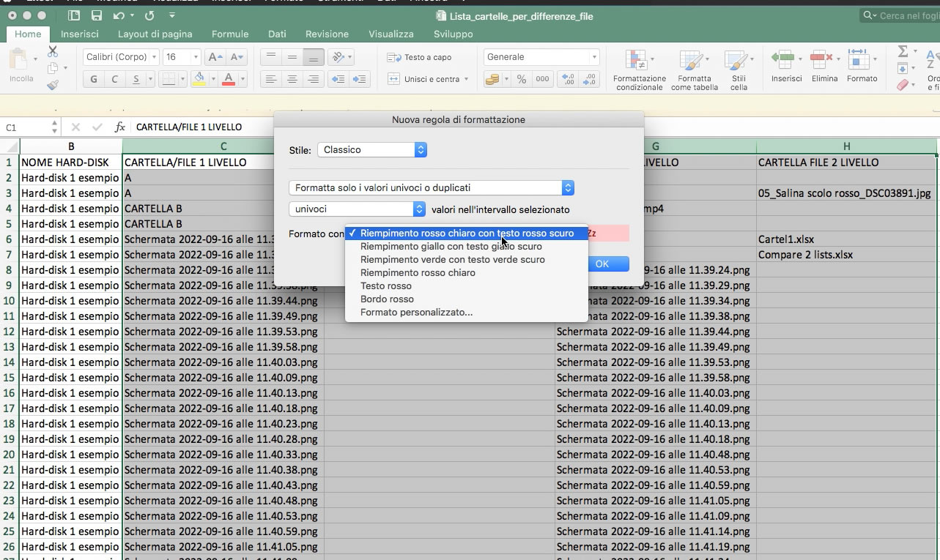Expand the font color dropdown arrow
The width and height of the screenshot is (940, 560).
(242, 79)
